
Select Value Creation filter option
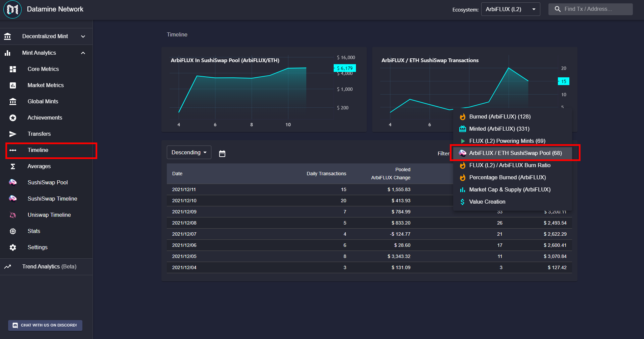(513, 202)
